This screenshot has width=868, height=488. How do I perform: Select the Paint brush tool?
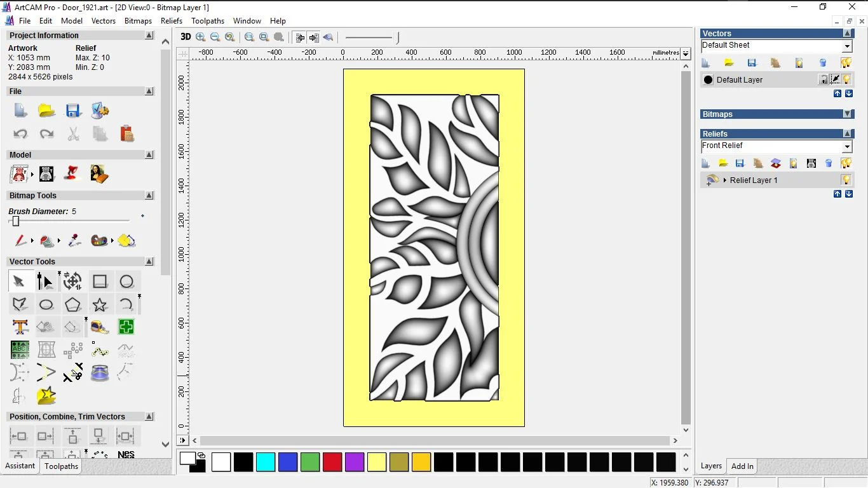pos(20,241)
